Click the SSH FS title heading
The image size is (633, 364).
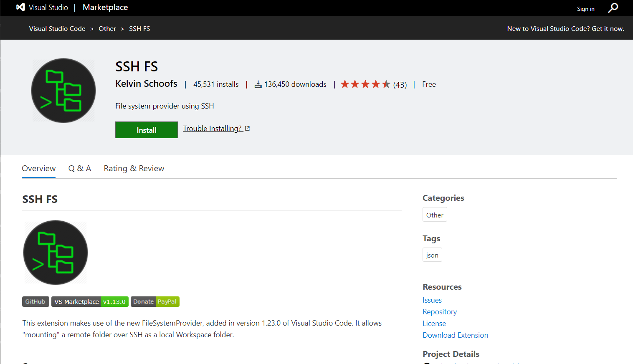click(x=137, y=66)
